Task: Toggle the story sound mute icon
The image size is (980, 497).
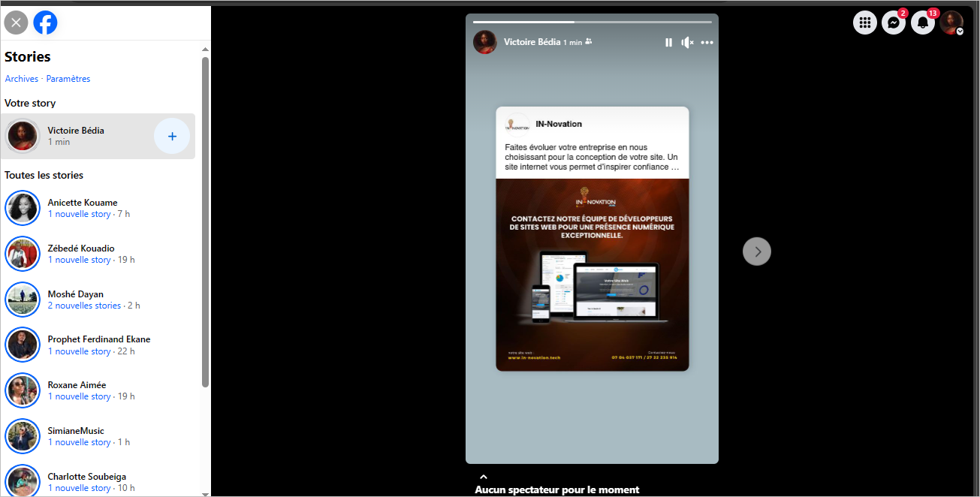Action: [687, 43]
